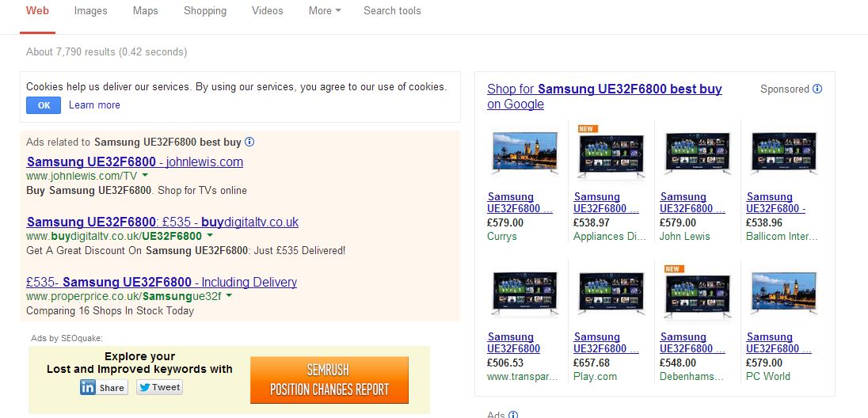Click the Appliances Di... seller name
This screenshot has width=868, height=418.
click(610, 237)
